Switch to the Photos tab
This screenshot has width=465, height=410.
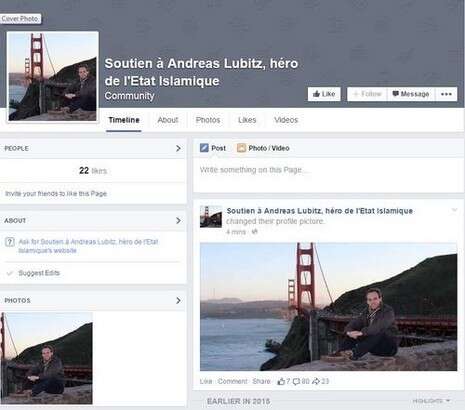coord(208,120)
